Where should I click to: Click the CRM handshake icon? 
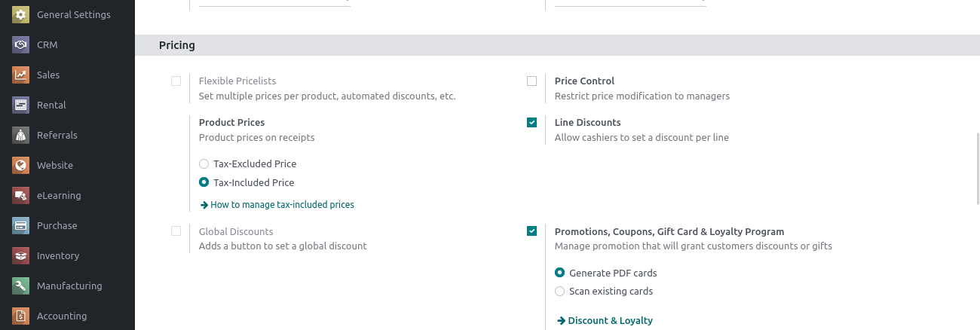(21, 44)
